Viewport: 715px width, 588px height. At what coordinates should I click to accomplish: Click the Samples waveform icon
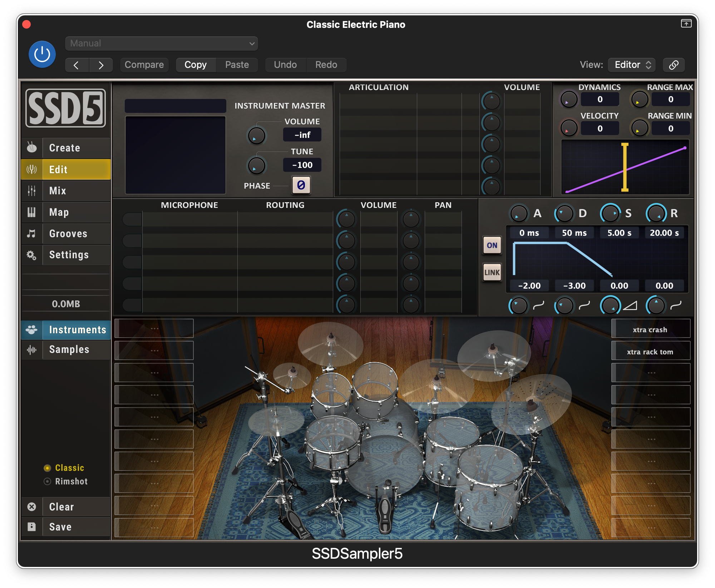[x=32, y=350]
